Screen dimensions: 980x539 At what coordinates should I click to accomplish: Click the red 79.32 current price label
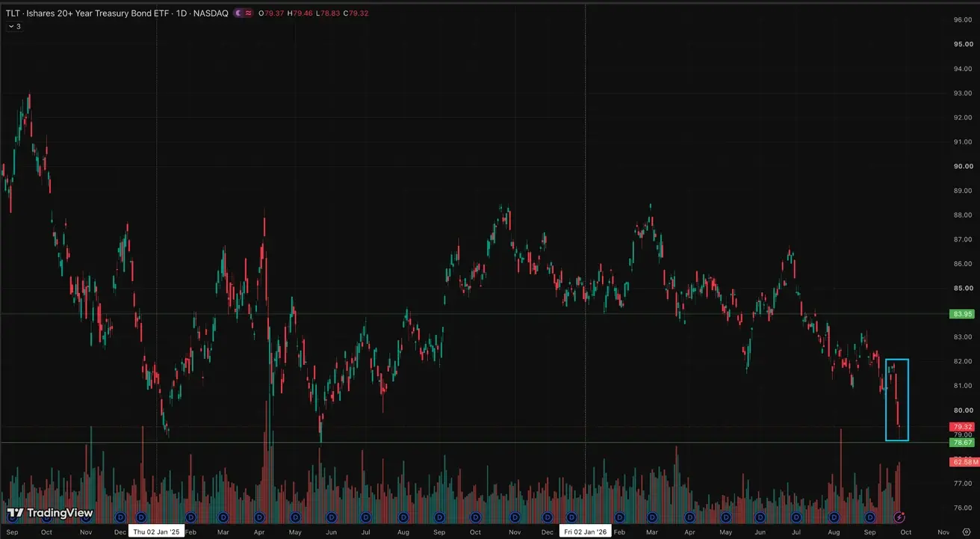(x=961, y=427)
